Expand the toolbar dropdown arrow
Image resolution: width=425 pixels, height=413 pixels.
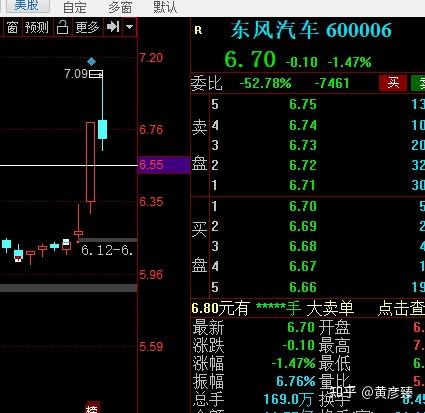pos(130,27)
